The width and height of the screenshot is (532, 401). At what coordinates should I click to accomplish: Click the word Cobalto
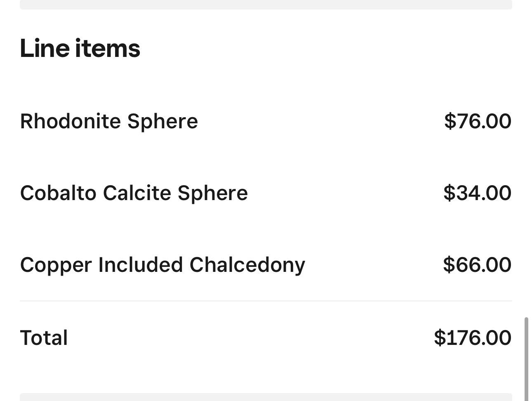point(58,193)
